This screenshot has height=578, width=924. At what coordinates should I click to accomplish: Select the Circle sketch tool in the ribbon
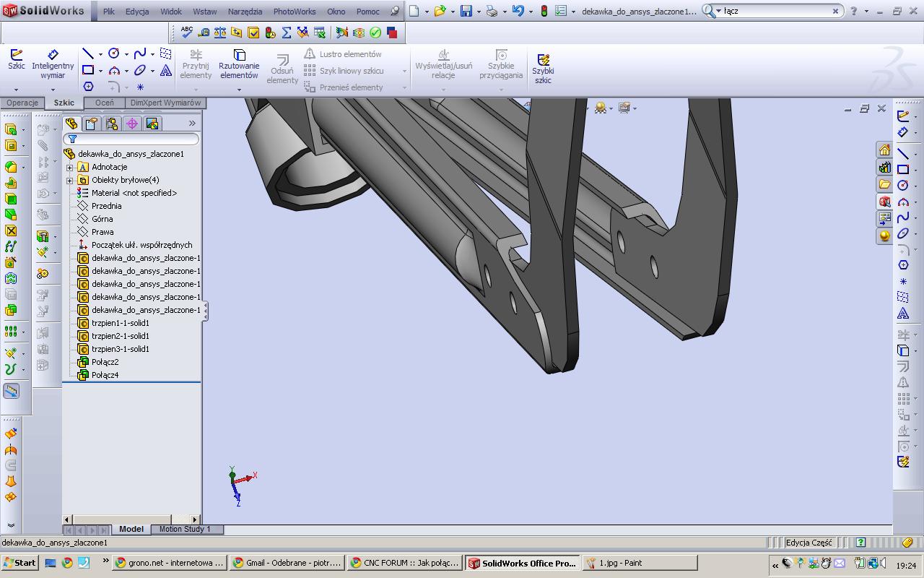(x=114, y=54)
